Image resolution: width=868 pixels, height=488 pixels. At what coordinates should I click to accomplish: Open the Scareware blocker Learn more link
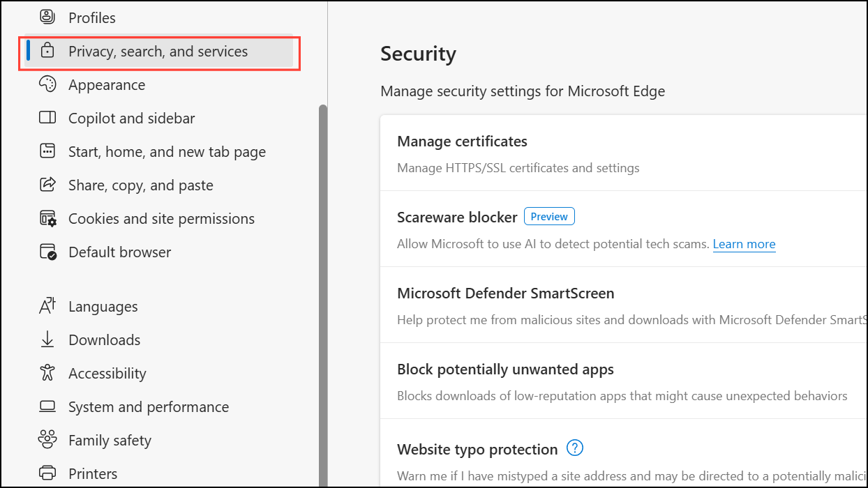tap(744, 244)
